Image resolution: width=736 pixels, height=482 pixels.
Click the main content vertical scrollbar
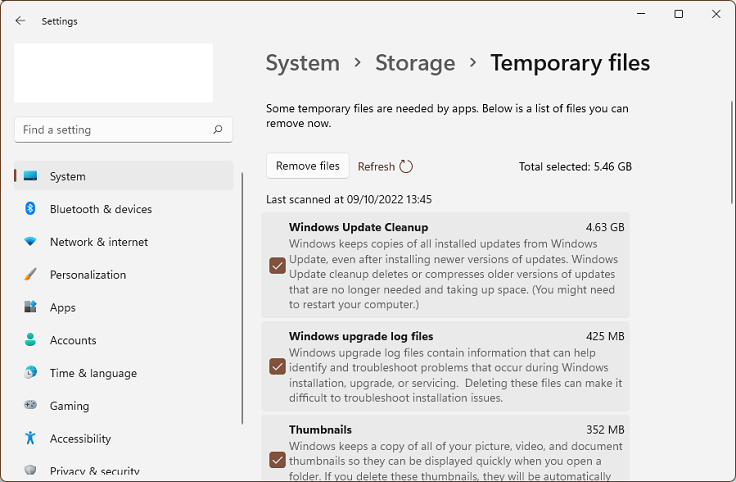[732, 153]
